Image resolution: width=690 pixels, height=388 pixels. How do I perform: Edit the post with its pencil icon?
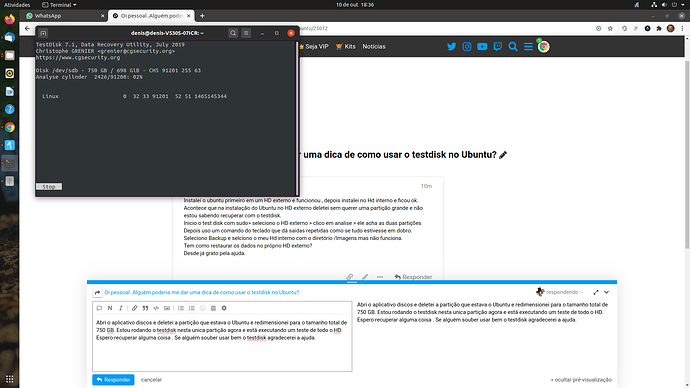pyautogui.click(x=365, y=277)
